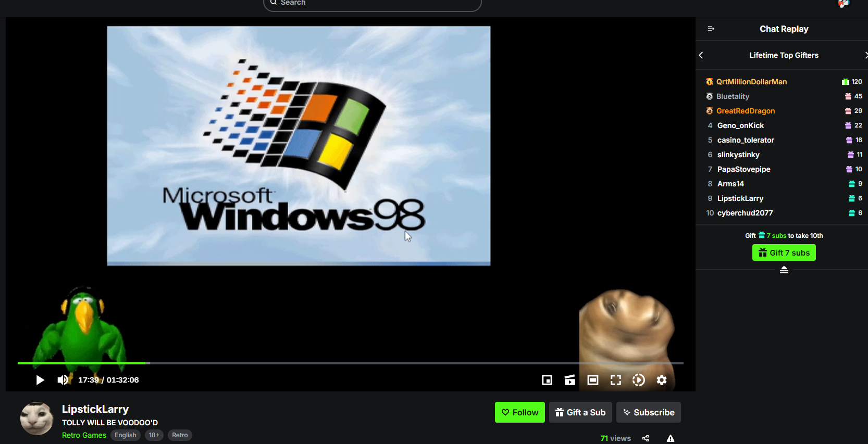Screen dimensions: 868x444
Task: Play the paused video
Action: tap(40, 380)
